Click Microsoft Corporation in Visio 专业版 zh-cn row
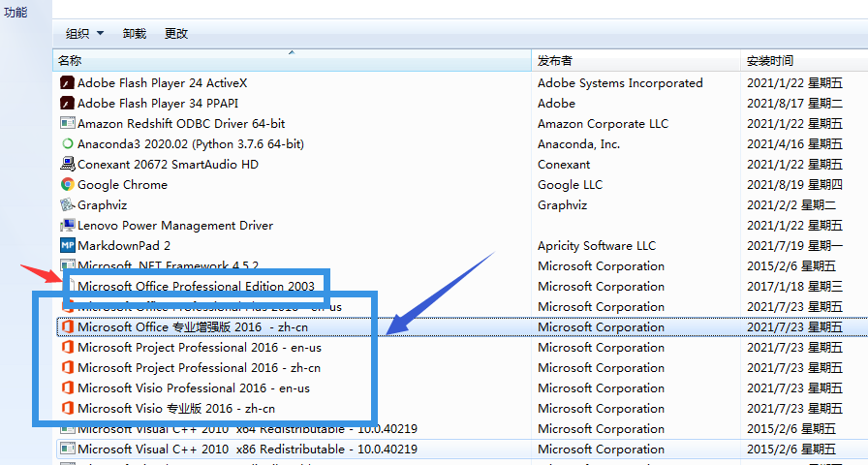This screenshot has width=868, height=465. pos(601,409)
